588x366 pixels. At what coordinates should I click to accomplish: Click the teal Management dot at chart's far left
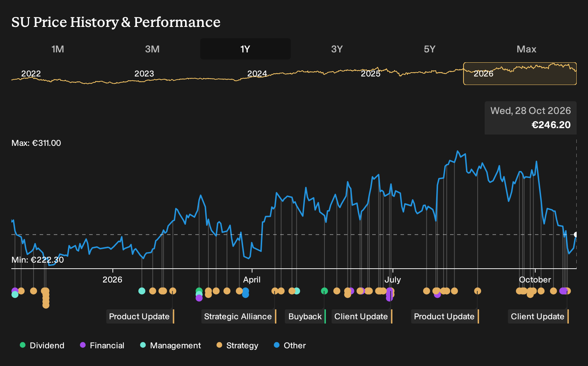pos(15,294)
